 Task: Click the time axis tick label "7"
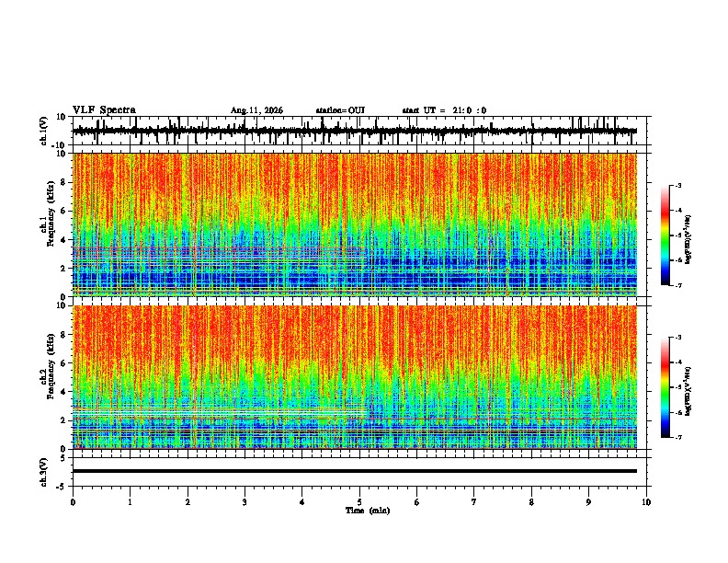[x=474, y=502]
